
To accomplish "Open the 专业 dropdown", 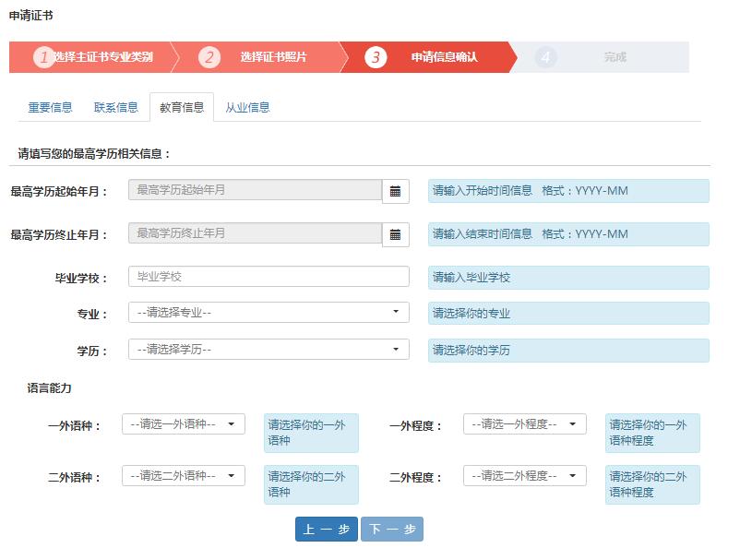I will [268, 313].
